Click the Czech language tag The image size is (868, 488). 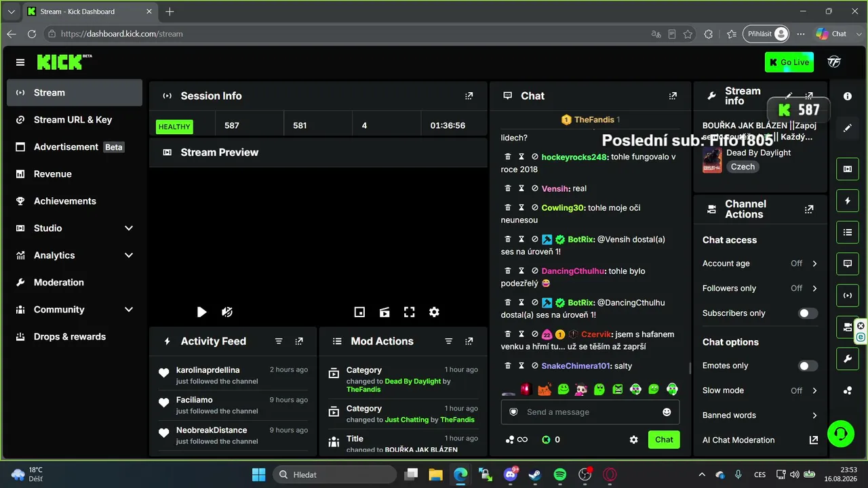(x=743, y=167)
